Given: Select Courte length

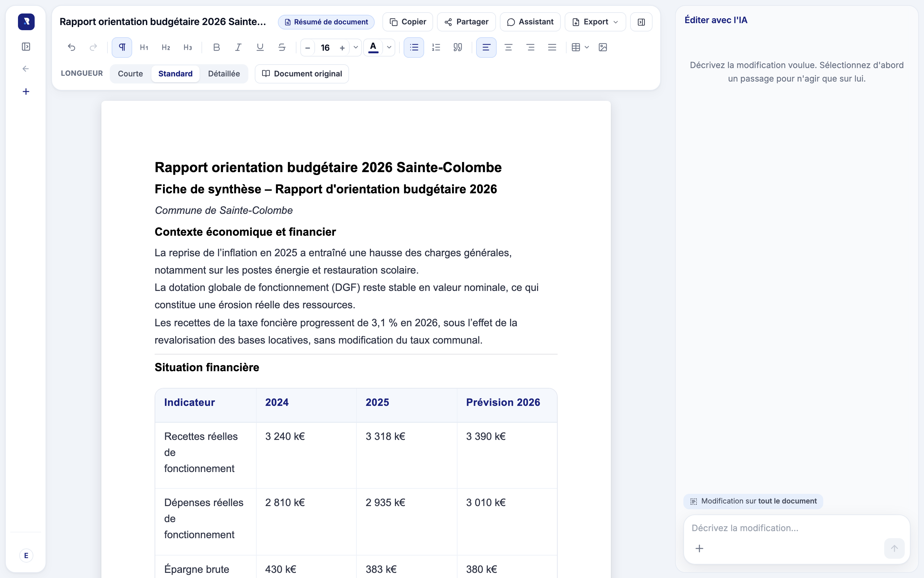Looking at the screenshot, I should [130, 74].
